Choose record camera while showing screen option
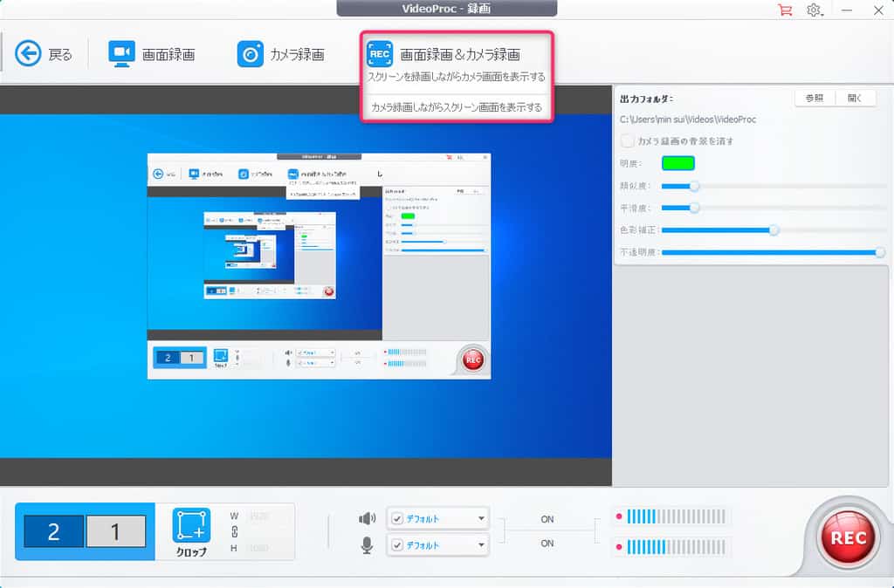The height and width of the screenshot is (588, 894). tap(456, 107)
